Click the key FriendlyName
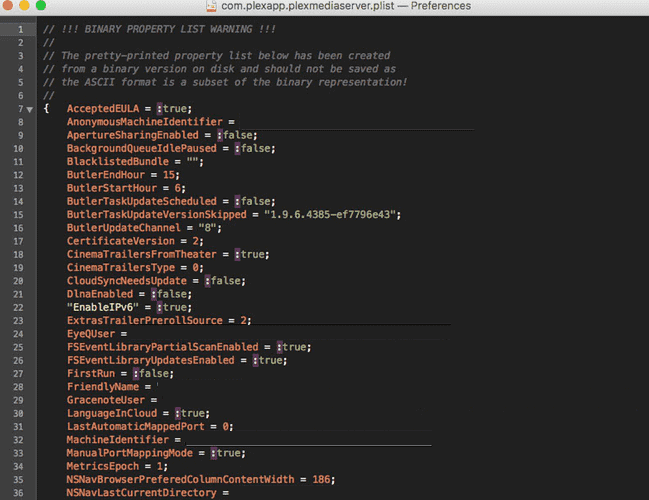Screen dimensions: 649x500 [x=103, y=387]
